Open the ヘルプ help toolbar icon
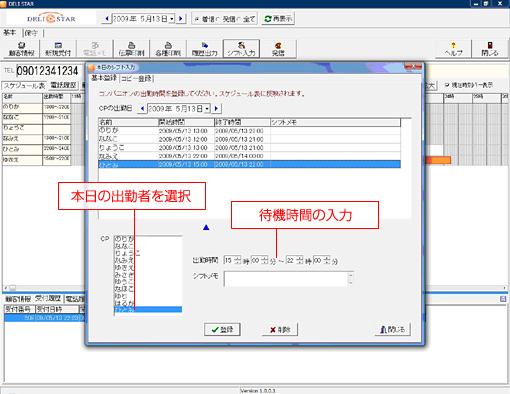This screenshot has height=394, width=510. pyautogui.click(x=453, y=49)
